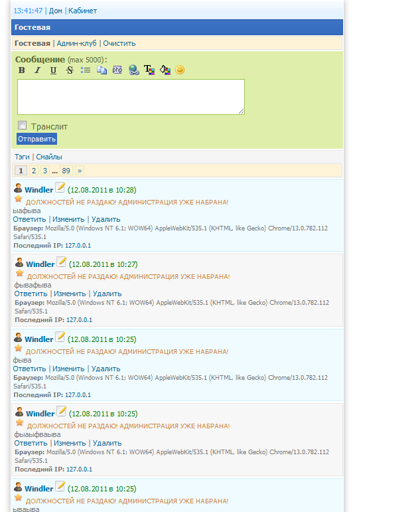Click user avatar icon of the 10:27 post
Image resolution: width=420 pixels, height=512 pixels.
19,262
